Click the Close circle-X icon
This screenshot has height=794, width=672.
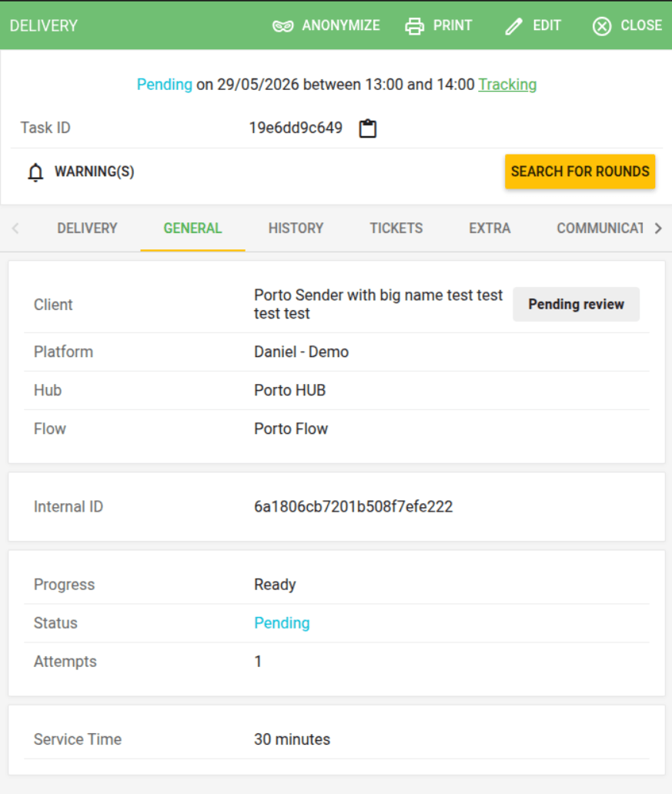click(x=601, y=26)
